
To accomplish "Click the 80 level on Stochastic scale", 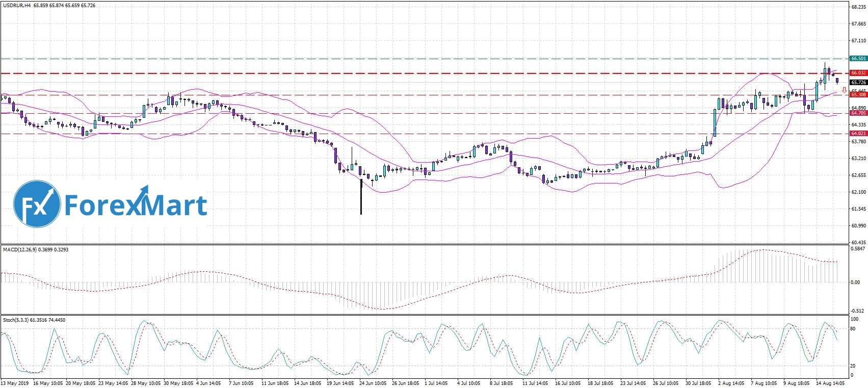I will (x=854, y=329).
